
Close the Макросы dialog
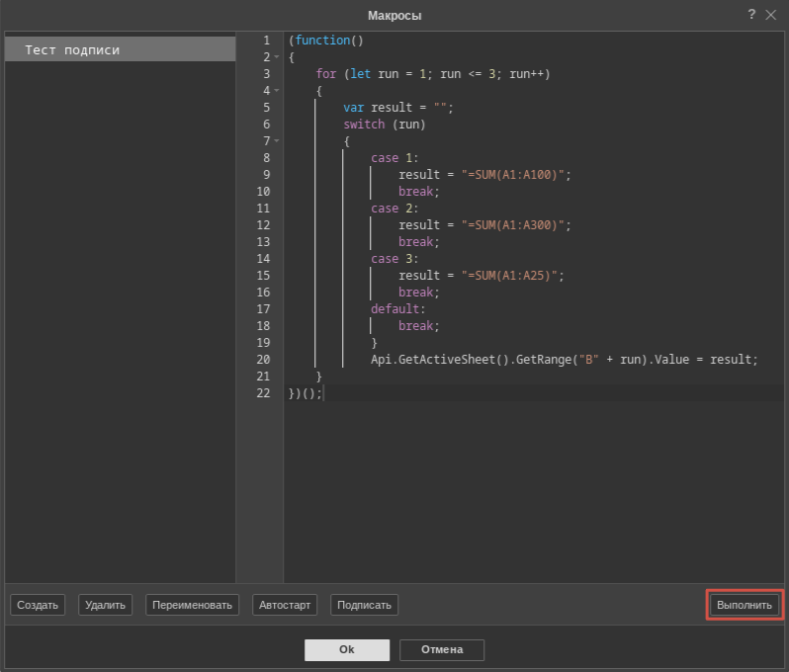770,15
